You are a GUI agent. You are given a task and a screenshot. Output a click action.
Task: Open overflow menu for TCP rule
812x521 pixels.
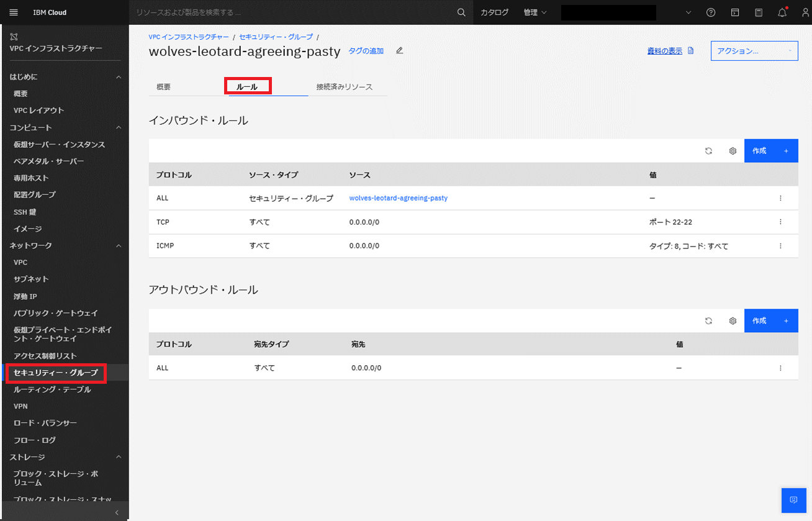(780, 222)
